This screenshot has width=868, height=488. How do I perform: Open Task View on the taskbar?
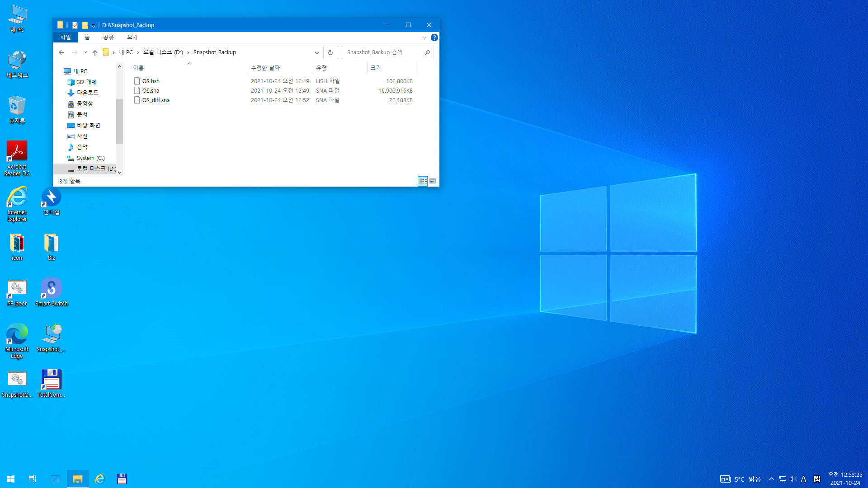[x=33, y=479]
